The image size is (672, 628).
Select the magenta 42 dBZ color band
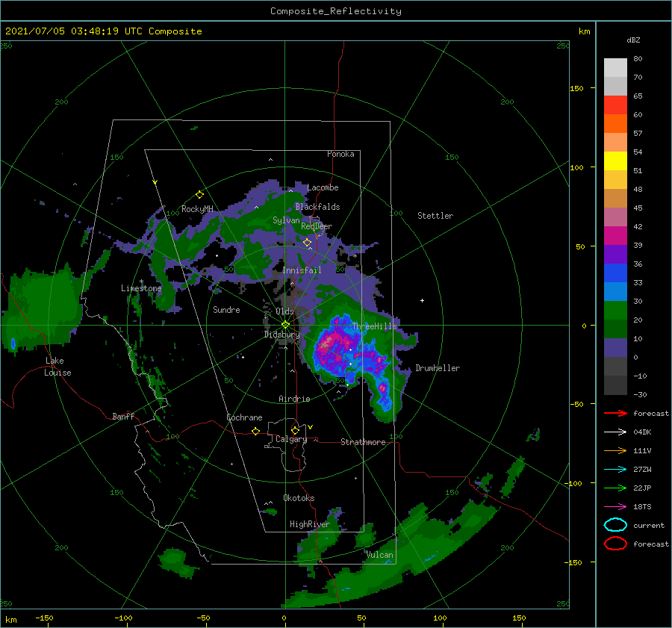click(x=615, y=235)
